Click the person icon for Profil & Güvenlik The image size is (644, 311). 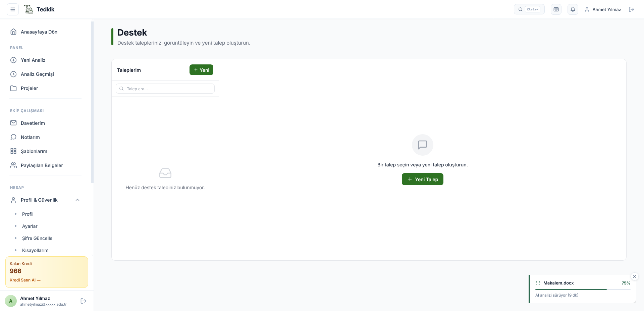click(13, 200)
